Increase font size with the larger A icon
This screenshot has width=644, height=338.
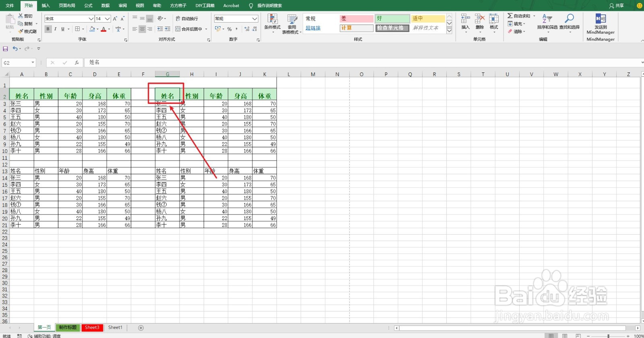[115, 19]
